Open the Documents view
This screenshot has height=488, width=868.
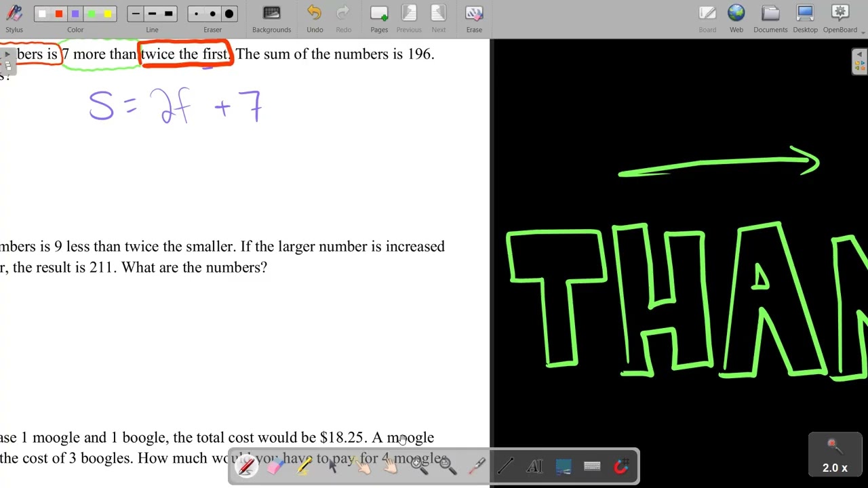coord(770,18)
